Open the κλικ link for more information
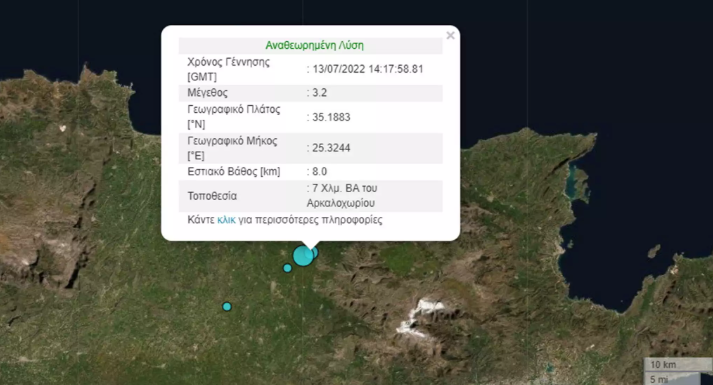Screen dimensions: 713x385 pyautogui.click(x=226, y=220)
